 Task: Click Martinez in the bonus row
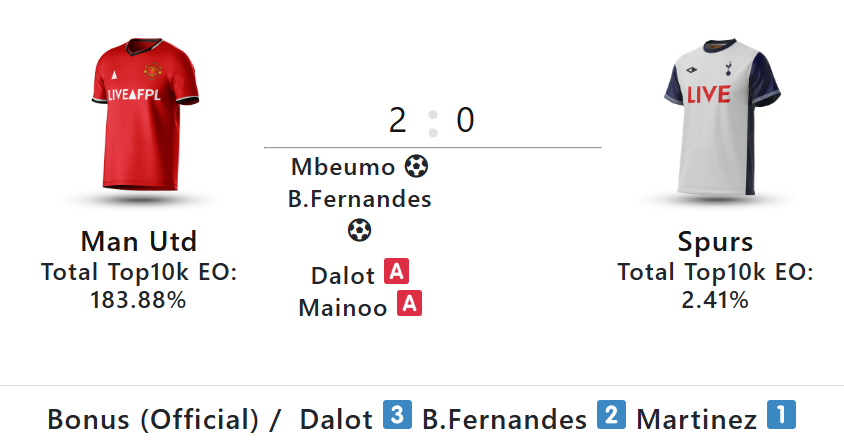click(696, 418)
